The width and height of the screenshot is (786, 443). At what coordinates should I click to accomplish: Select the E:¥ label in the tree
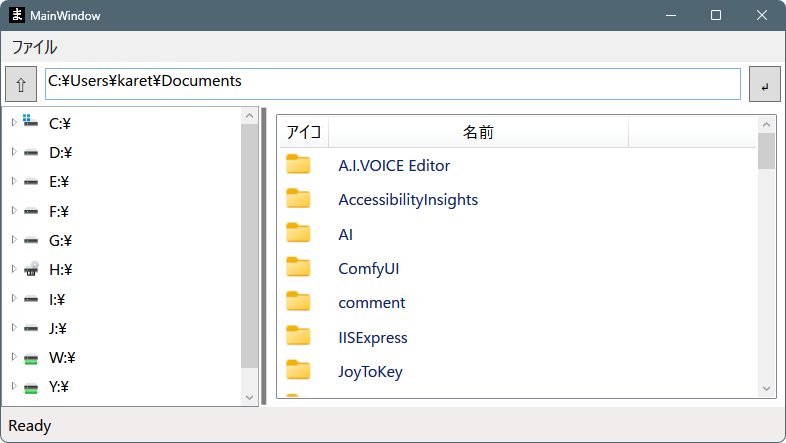coord(59,181)
